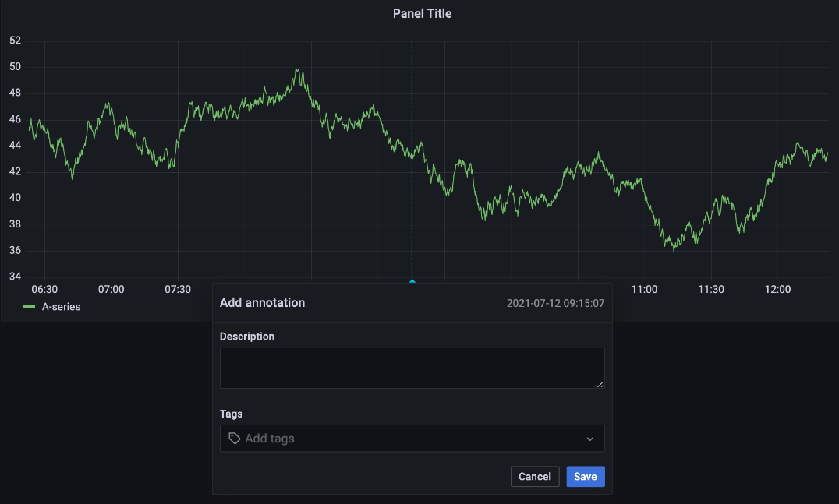Screen dimensions: 839x504
Task: Open the Panel Title header menu
Action: tap(422, 13)
